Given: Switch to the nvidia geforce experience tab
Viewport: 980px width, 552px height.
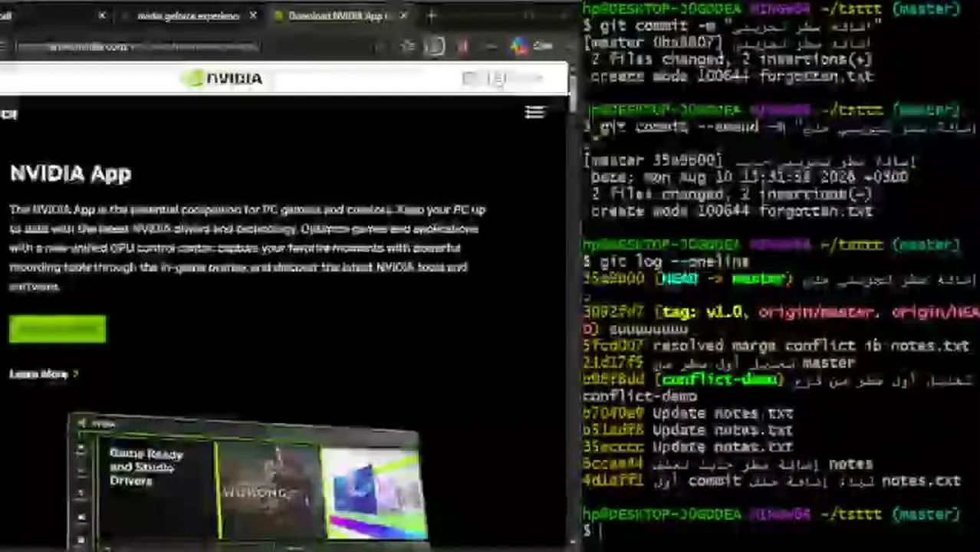Looking at the screenshot, I should (188, 15).
